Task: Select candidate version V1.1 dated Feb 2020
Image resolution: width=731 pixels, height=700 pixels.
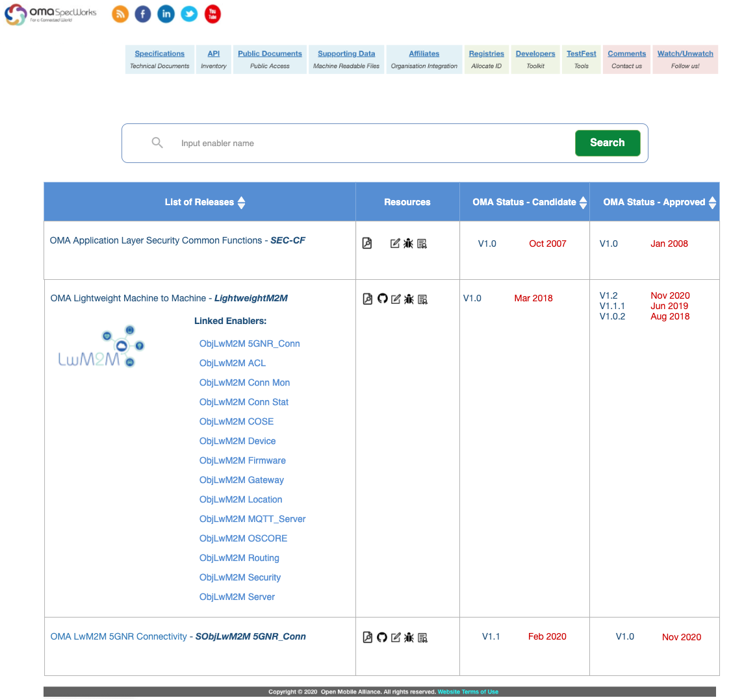Action: (x=491, y=636)
